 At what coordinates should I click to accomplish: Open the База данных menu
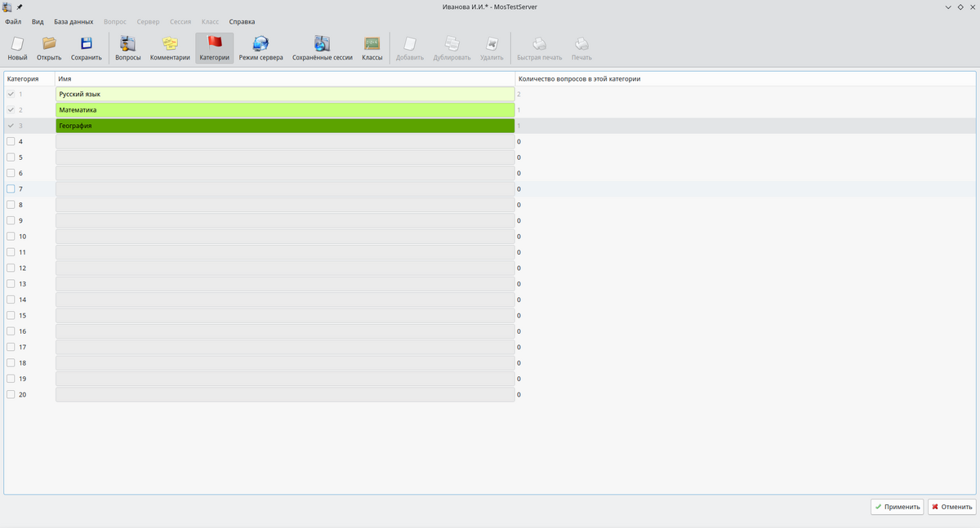coord(73,22)
